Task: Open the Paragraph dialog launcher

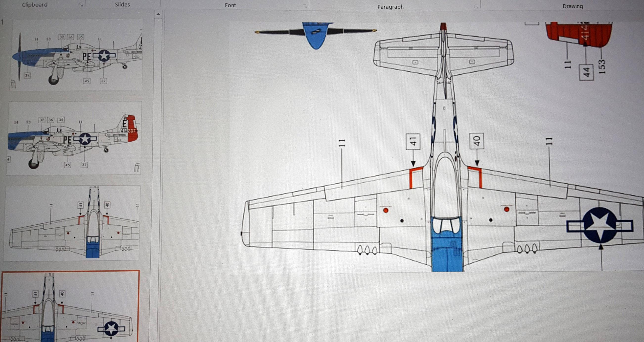Action: click(476, 7)
